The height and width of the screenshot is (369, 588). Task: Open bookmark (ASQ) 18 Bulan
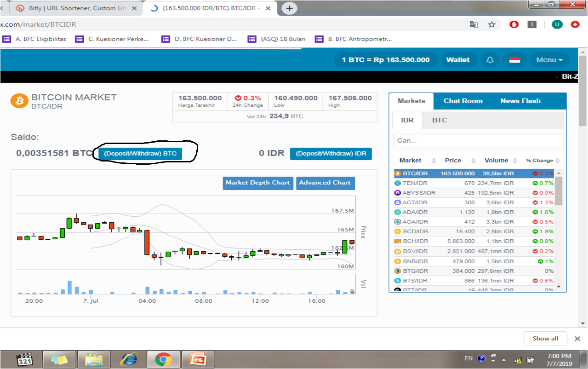tap(277, 39)
